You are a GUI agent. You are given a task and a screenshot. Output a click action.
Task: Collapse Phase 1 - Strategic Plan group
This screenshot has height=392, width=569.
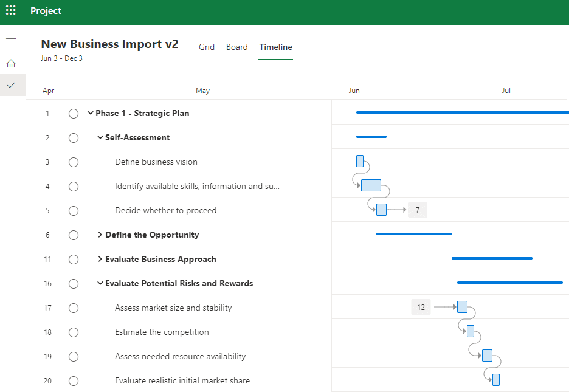91,113
